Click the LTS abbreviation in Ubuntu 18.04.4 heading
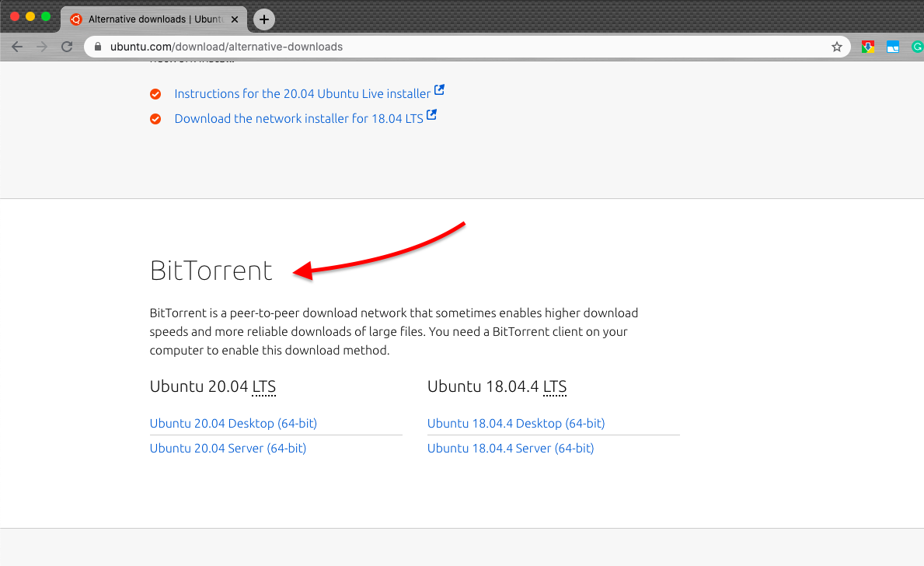This screenshot has height=566, width=924. click(555, 386)
